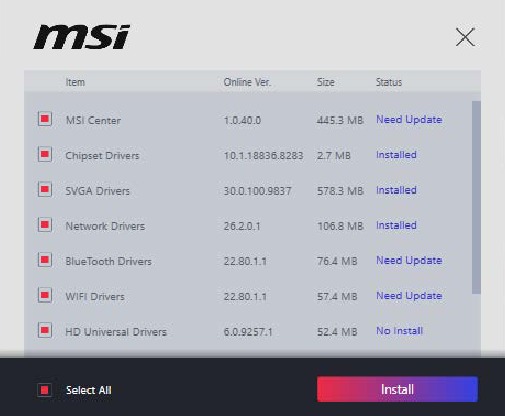Click version 1.0.40.0 for MSI Center
Viewport: 505px width, 416px height.
tap(242, 120)
